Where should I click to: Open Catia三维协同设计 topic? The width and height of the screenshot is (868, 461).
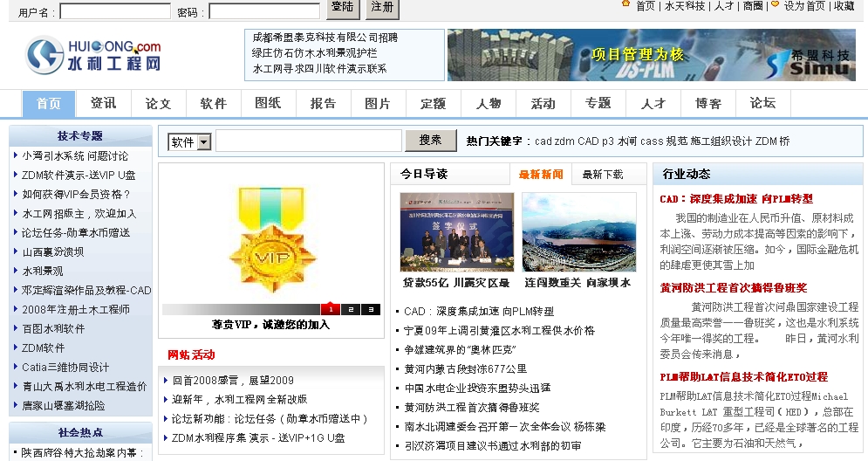pos(65,368)
